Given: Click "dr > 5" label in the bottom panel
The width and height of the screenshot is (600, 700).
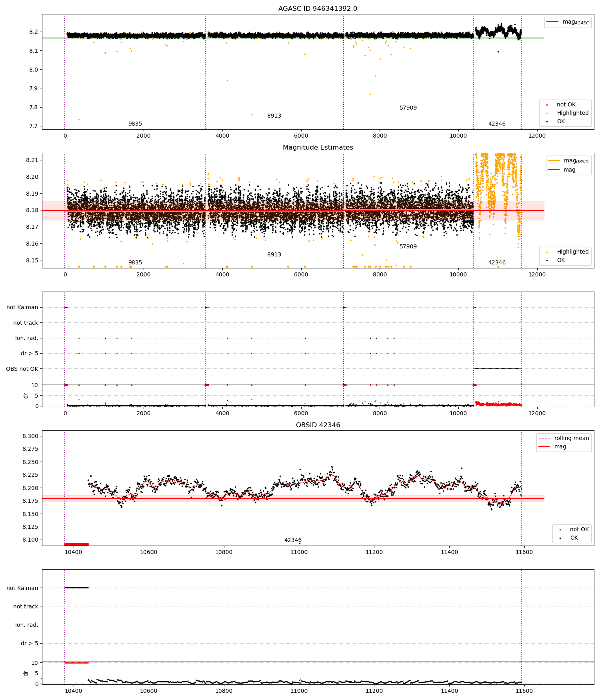Looking at the screenshot, I should [30, 643].
